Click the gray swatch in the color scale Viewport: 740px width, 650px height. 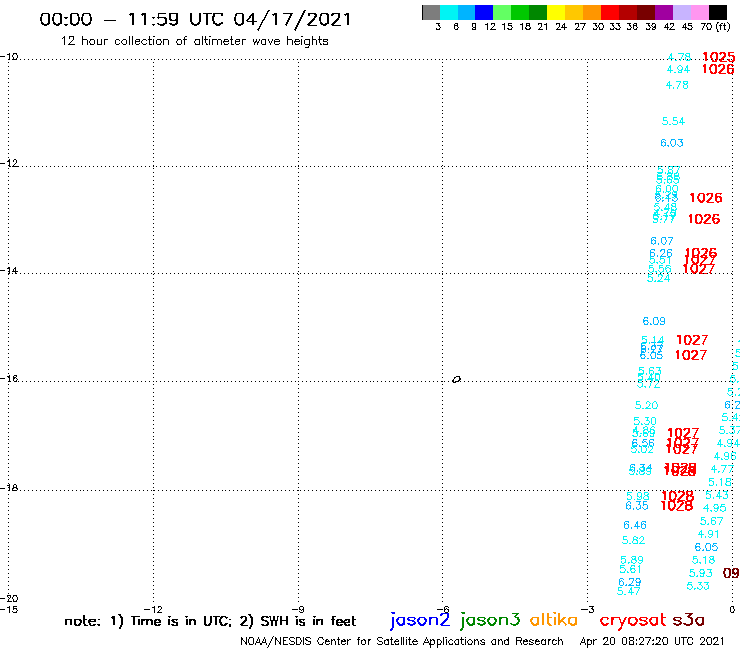[x=431, y=12]
